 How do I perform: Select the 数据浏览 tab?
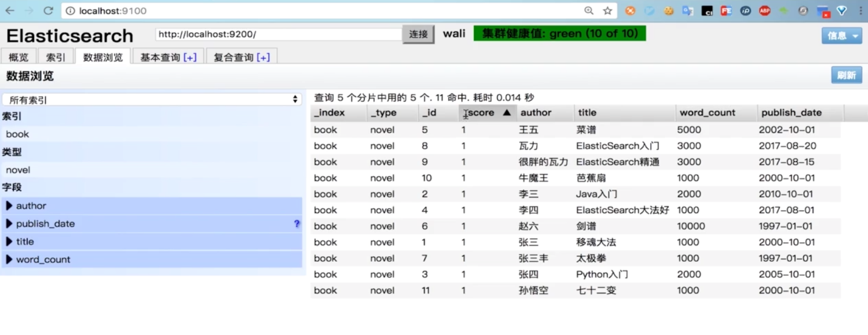pyautogui.click(x=103, y=57)
